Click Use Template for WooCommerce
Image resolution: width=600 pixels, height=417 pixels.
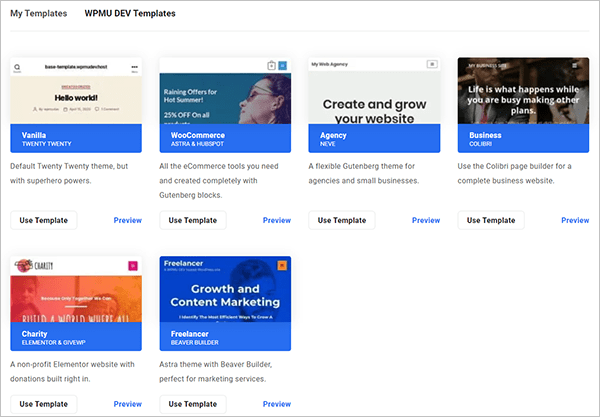click(193, 220)
